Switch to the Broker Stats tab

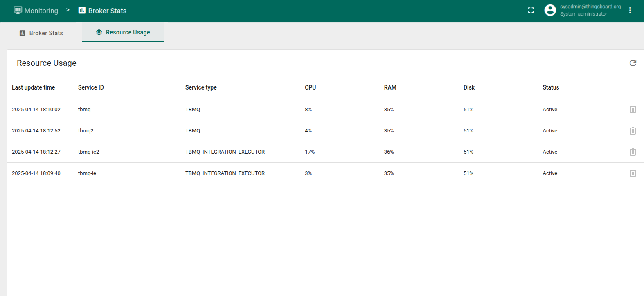click(x=41, y=33)
